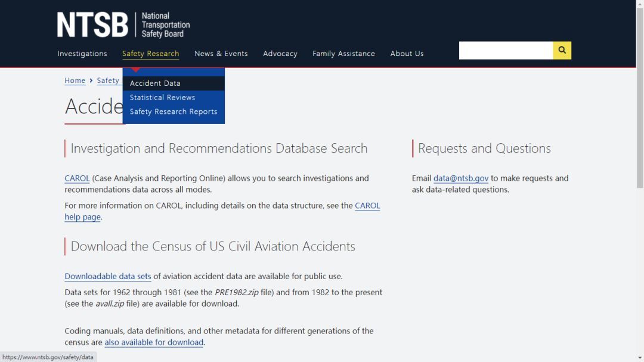Select Accident Data from dropdown

(x=155, y=83)
